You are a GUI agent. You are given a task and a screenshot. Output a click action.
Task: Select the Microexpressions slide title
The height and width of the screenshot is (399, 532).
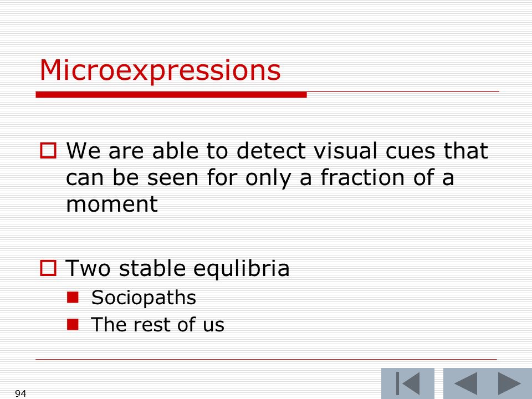pyautogui.click(x=160, y=70)
